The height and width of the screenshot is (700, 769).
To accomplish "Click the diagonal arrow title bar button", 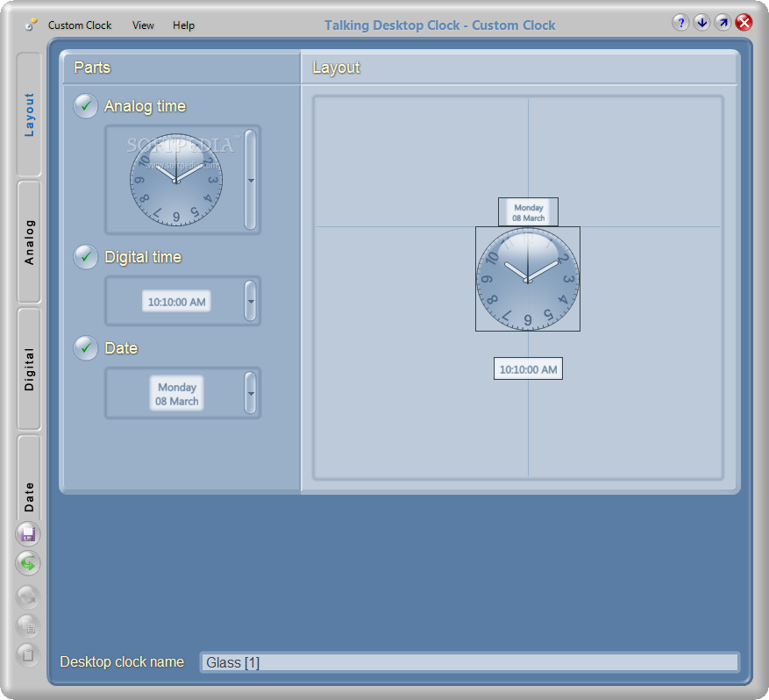I will click(723, 23).
